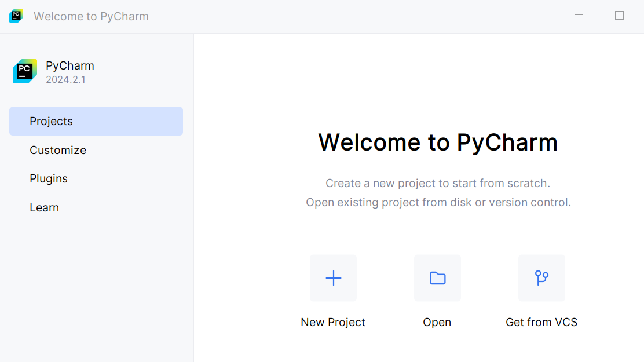The height and width of the screenshot is (362, 644).
Task: Click the Get from VCS branch icon
Action: [x=541, y=278]
